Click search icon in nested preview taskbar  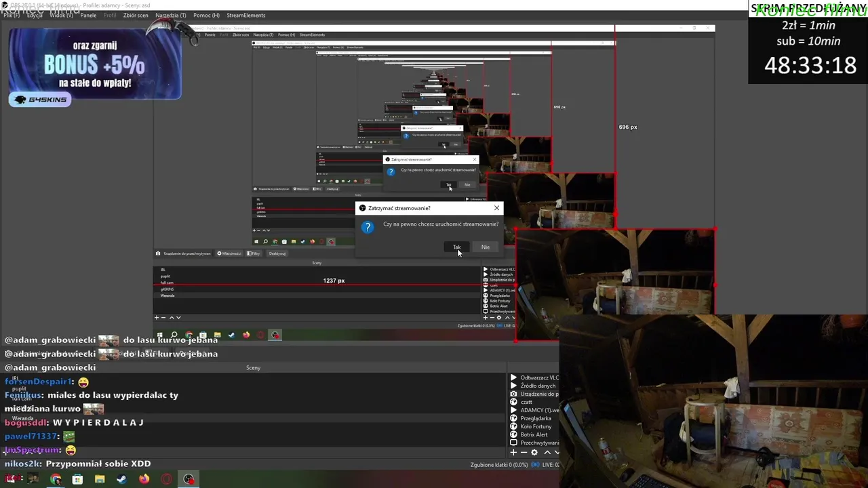[174, 335]
